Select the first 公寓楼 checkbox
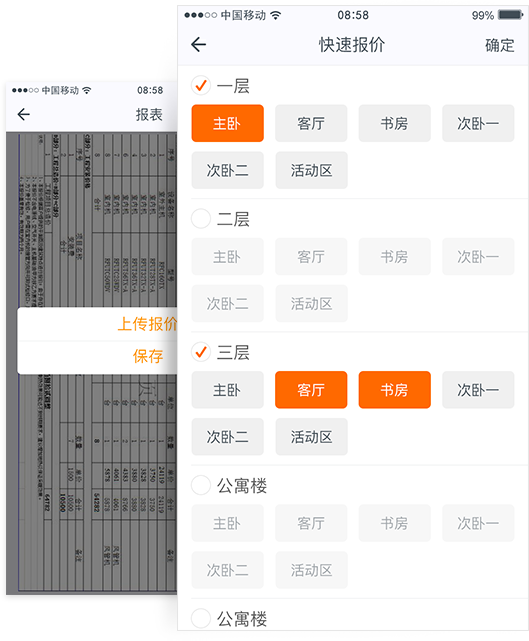The image size is (529, 641). pyautogui.click(x=201, y=485)
